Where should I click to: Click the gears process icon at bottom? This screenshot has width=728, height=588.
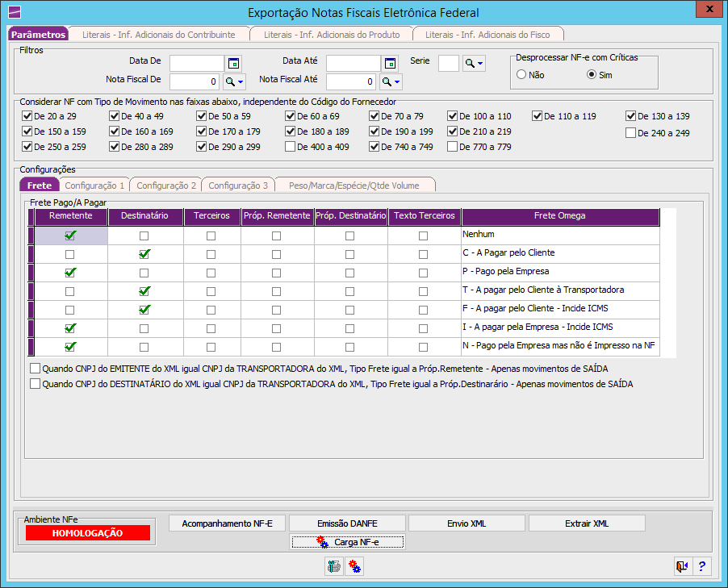(x=354, y=566)
